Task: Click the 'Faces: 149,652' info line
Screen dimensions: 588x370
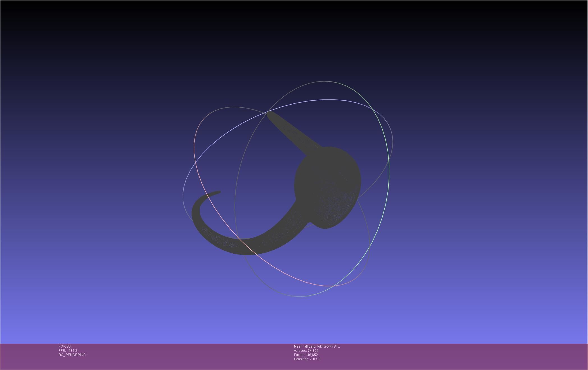Action: point(306,355)
